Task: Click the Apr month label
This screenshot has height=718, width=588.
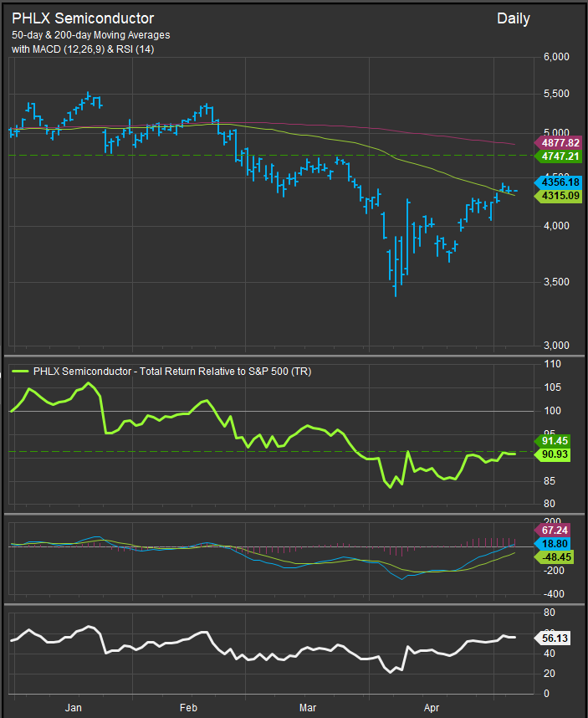Action: [432, 708]
